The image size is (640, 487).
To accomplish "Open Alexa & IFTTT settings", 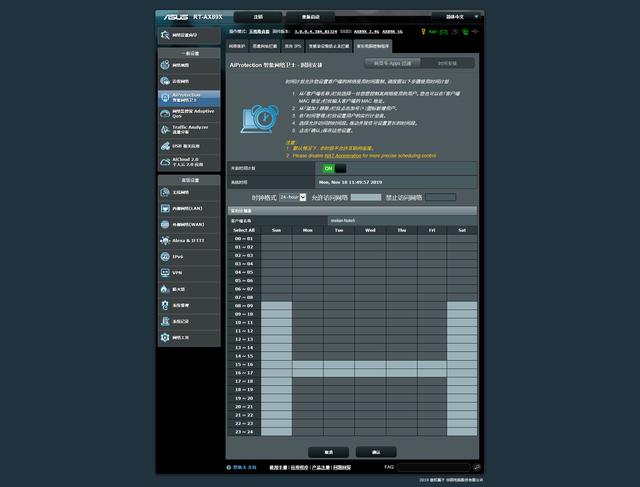I will 189,241.
